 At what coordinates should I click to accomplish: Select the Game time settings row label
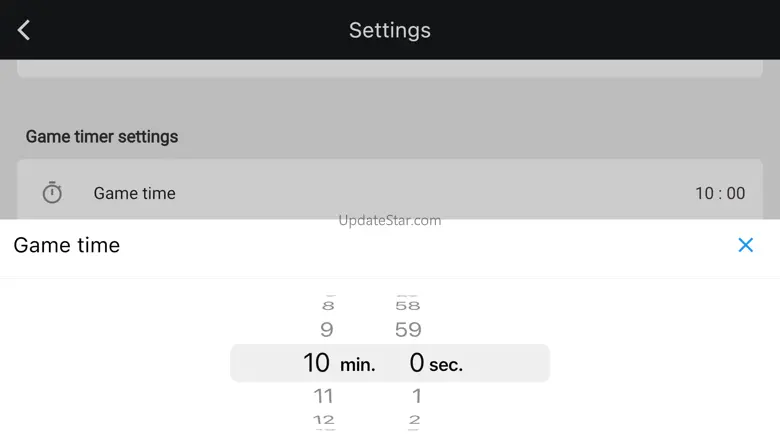coord(134,193)
